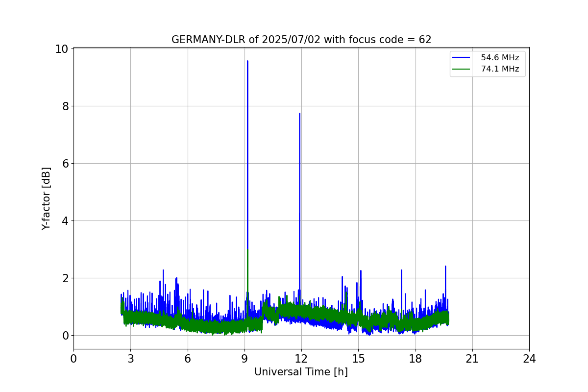588x392 pixels.
Task: Click y-axis tick label 10
Action: click(x=62, y=49)
